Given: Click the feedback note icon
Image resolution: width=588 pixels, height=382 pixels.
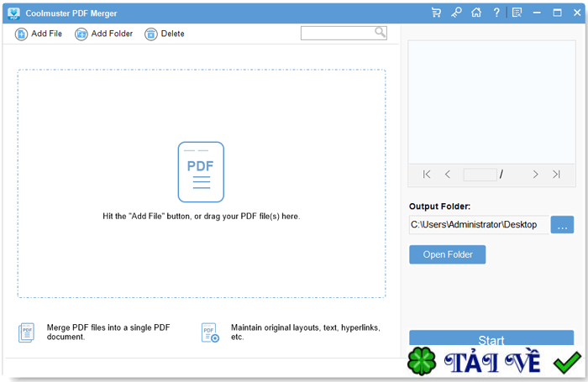Looking at the screenshot, I should 517,13.
